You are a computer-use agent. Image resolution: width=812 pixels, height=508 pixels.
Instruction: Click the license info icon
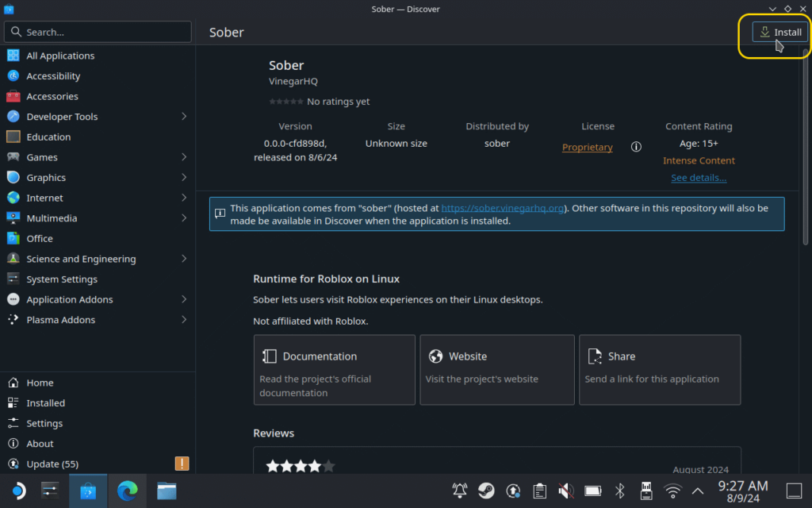pos(635,148)
